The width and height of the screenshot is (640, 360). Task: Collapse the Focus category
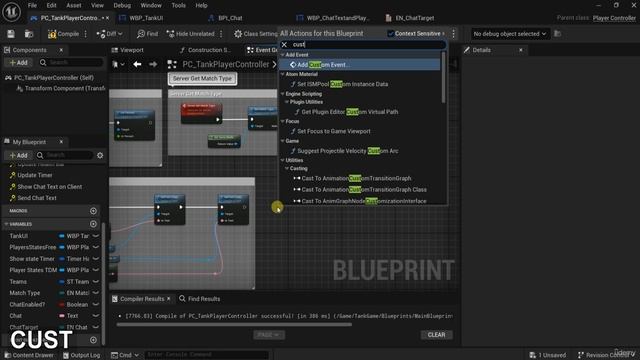point(282,122)
